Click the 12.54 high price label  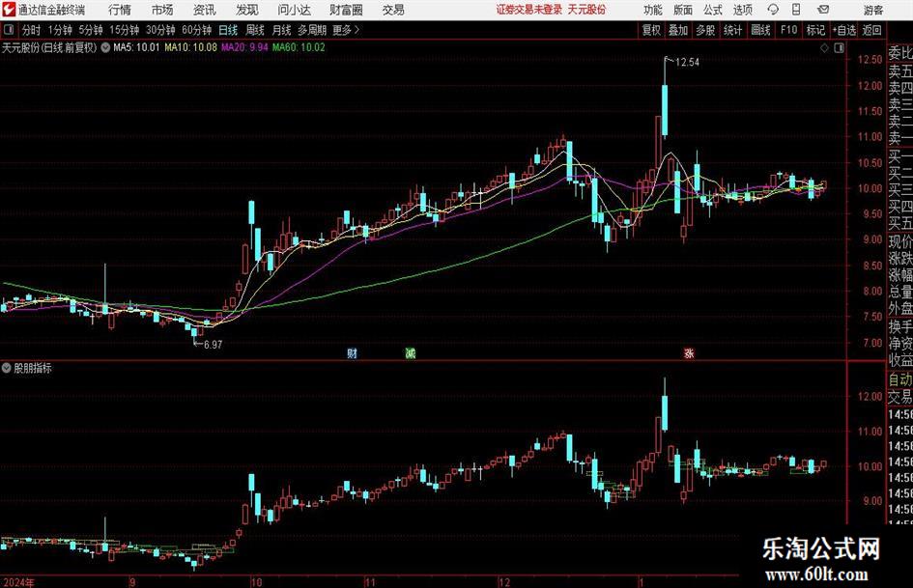pos(687,63)
